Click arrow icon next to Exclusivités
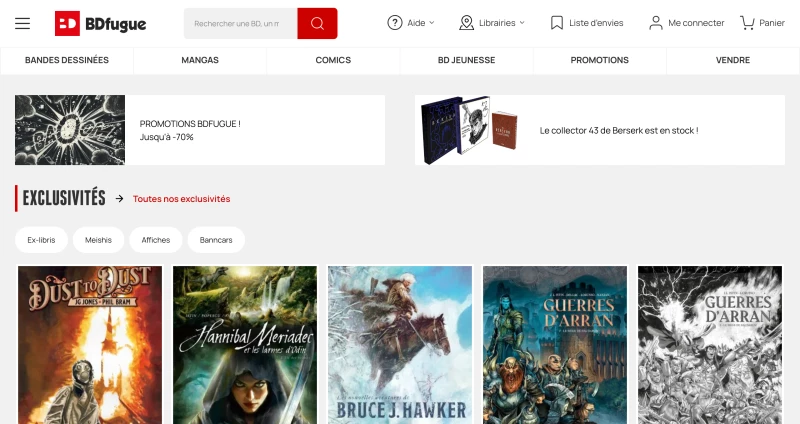 pyautogui.click(x=119, y=198)
